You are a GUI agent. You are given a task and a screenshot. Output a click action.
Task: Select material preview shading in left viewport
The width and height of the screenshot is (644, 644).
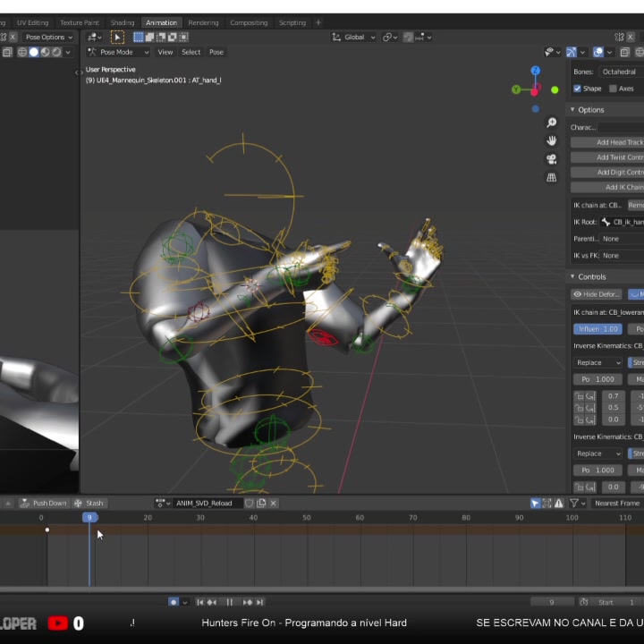[45, 52]
